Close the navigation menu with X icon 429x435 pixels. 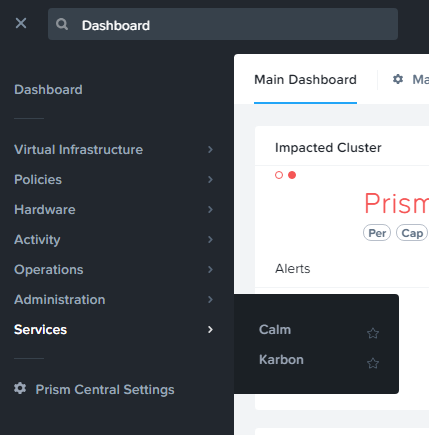point(21,23)
